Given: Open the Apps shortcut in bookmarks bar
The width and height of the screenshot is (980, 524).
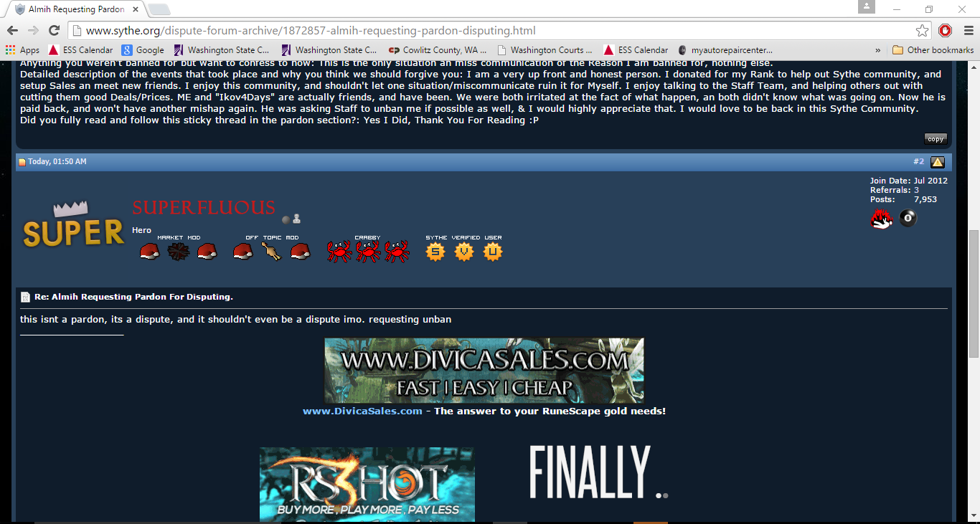Looking at the screenshot, I should coord(22,50).
